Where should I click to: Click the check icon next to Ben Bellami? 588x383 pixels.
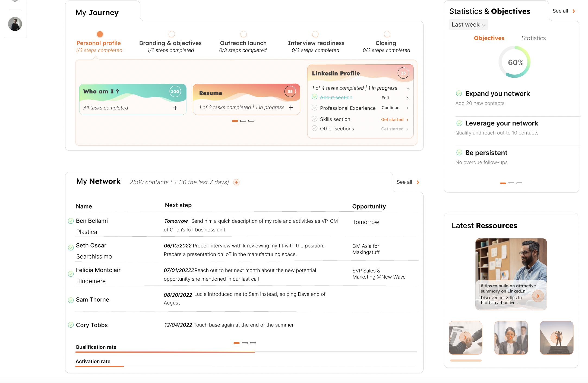tap(71, 221)
